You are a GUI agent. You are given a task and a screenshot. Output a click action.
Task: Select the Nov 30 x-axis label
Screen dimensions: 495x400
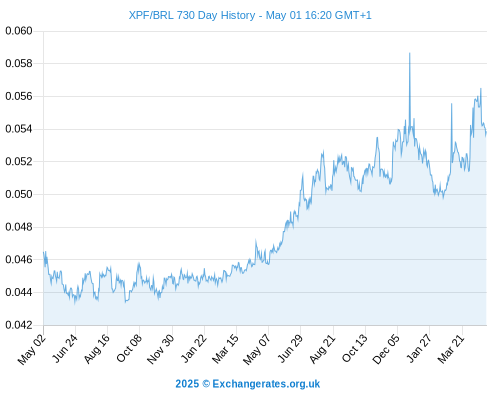pos(161,349)
